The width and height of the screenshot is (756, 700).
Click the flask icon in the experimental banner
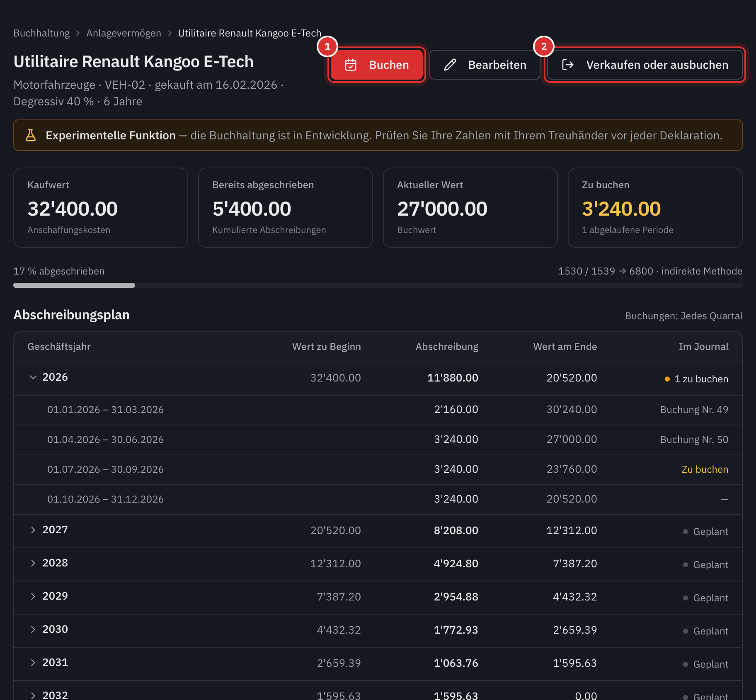coord(31,135)
